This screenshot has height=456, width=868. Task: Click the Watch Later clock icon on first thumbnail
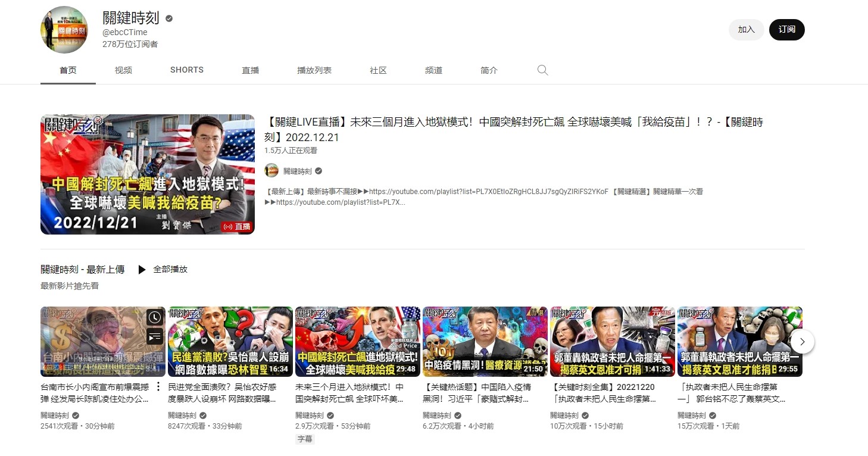(154, 317)
